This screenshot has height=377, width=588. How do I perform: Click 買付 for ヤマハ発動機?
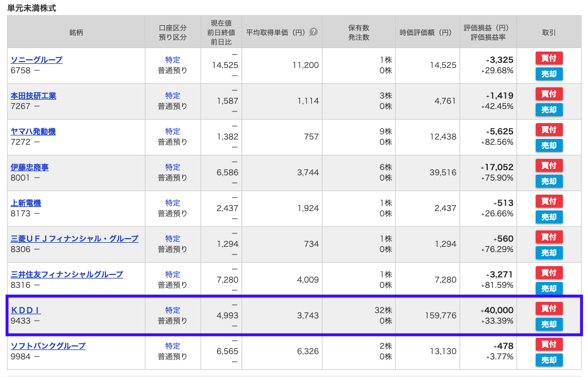tap(549, 130)
